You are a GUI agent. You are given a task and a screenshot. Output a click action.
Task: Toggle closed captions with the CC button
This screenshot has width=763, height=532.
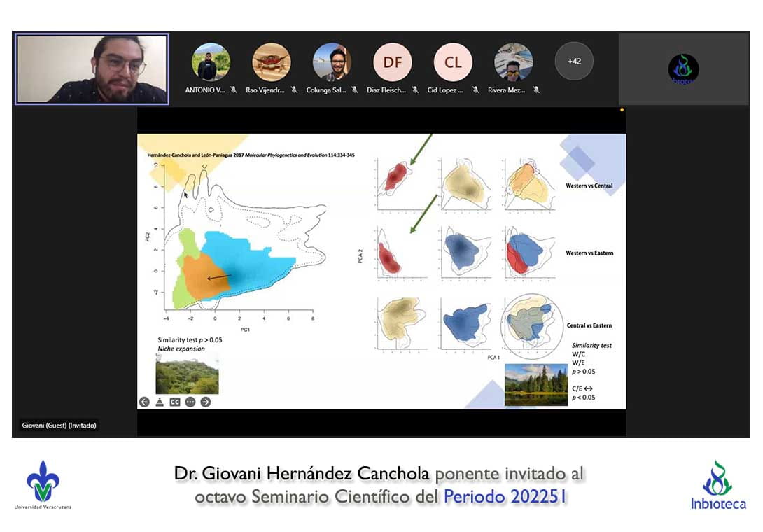[x=175, y=402]
